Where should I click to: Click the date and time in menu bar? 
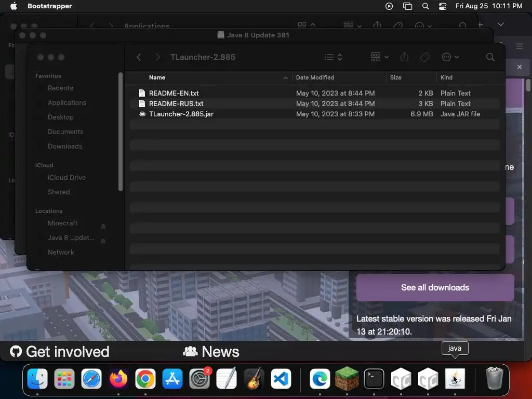[x=488, y=6]
